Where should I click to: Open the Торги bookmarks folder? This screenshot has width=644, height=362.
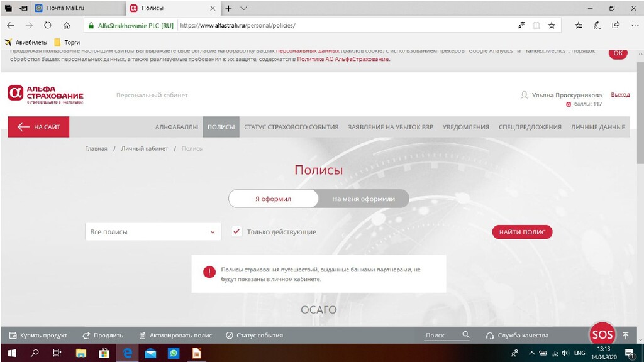(x=67, y=42)
